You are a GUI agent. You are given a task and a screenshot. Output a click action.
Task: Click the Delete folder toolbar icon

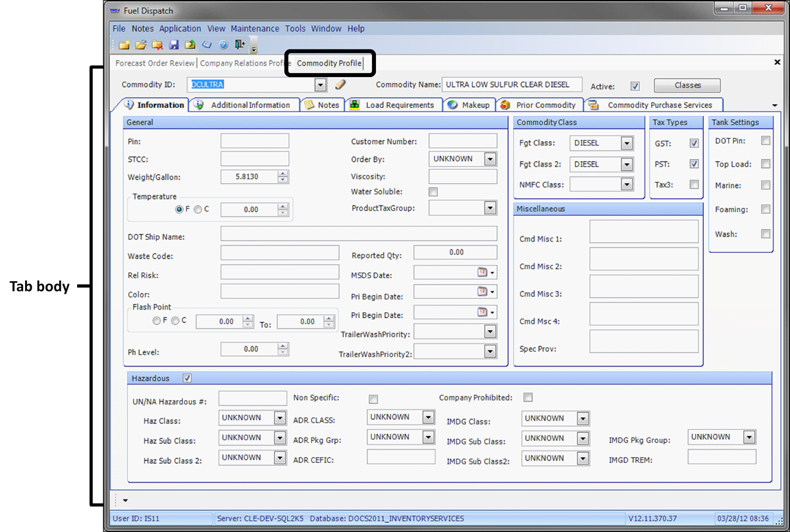point(157,45)
